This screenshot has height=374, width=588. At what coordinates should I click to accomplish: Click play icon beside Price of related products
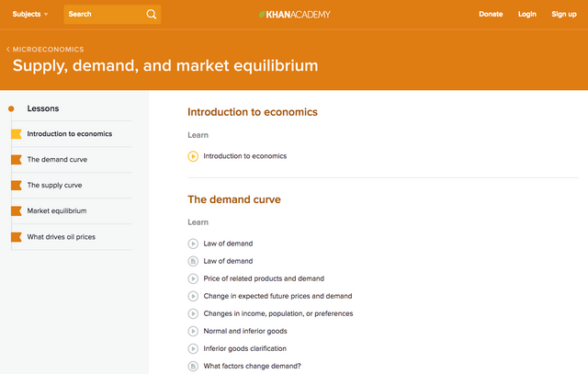(193, 278)
